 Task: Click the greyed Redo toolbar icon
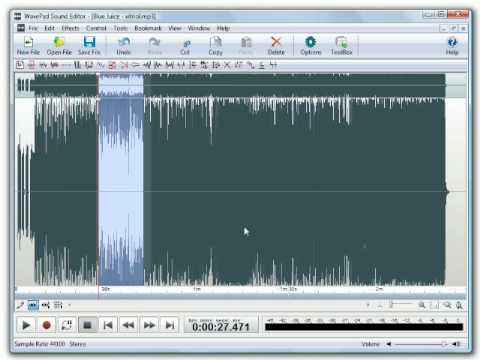pos(154,46)
